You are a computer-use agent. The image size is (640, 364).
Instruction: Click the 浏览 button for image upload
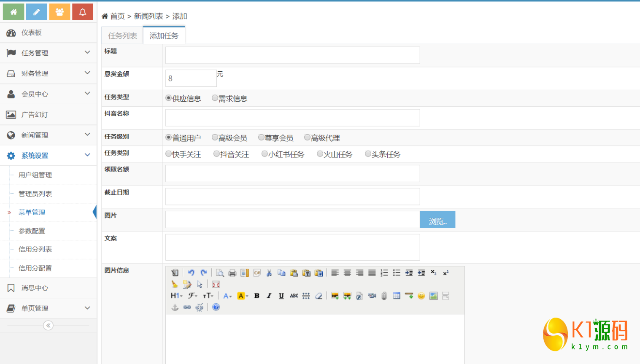437,219
